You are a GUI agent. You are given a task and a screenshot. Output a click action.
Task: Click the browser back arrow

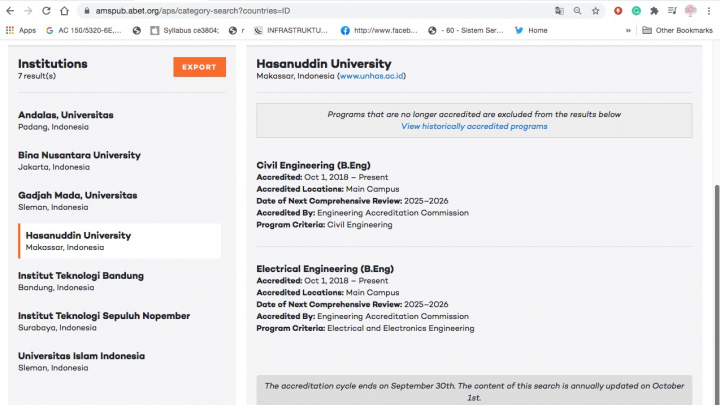click(9, 10)
